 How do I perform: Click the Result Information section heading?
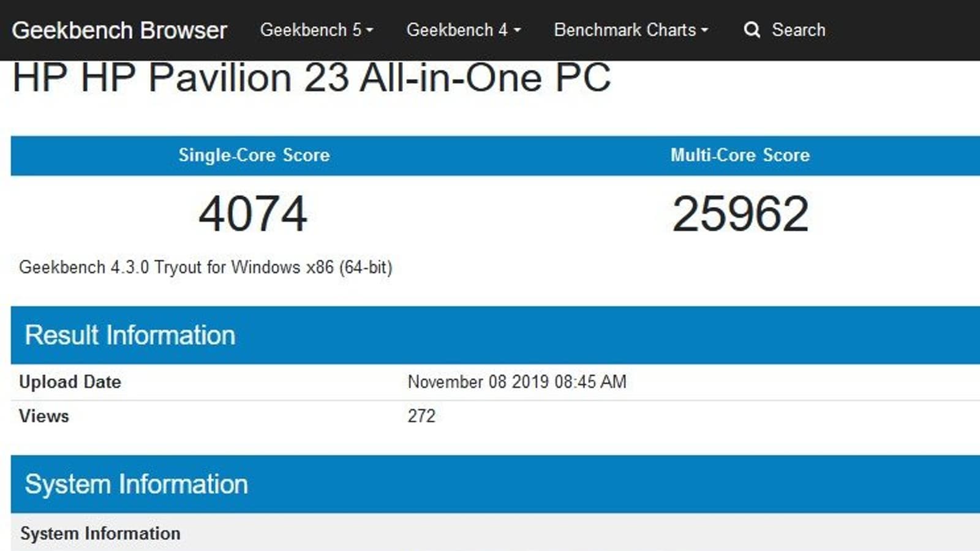tap(130, 335)
